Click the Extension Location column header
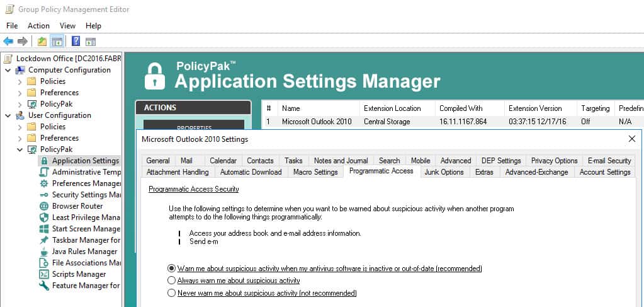This screenshot has height=307, width=644. [397, 108]
